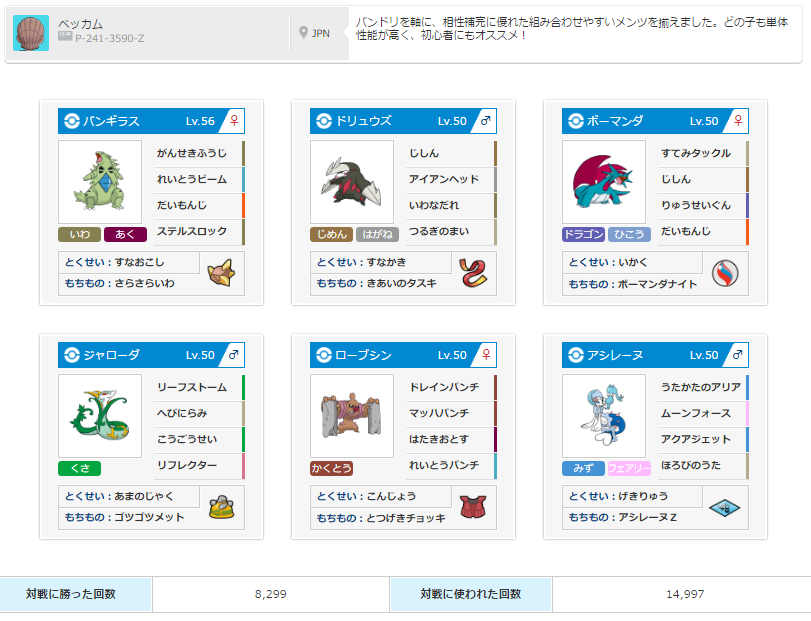Click the ゴツゴツメット rocky helmet item icon
The width and height of the screenshot is (811, 621).
[221, 507]
